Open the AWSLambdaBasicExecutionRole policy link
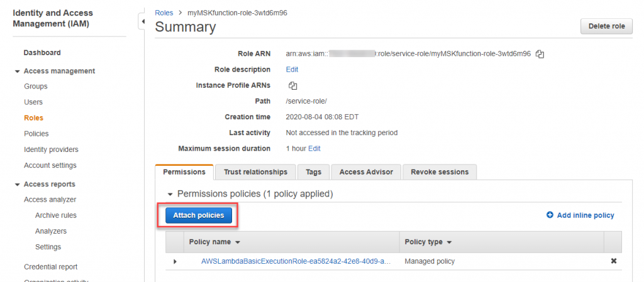This screenshot has height=282, width=644. tap(296, 261)
